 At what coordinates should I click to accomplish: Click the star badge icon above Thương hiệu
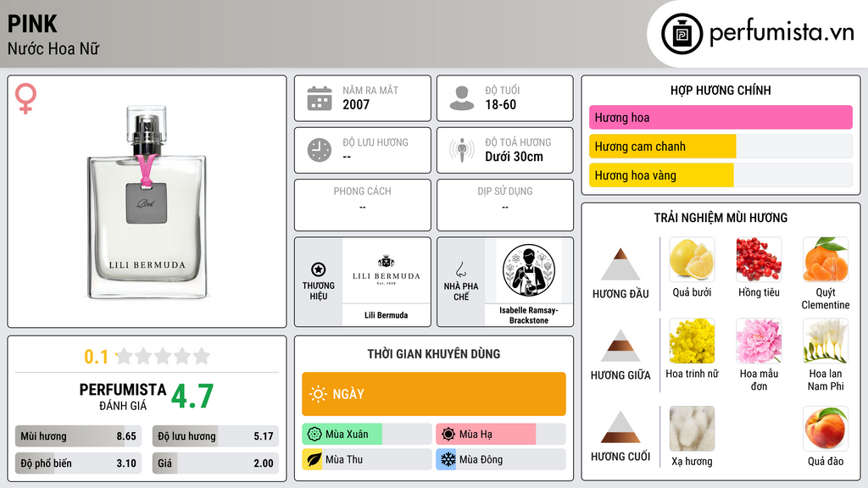tap(319, 269)
